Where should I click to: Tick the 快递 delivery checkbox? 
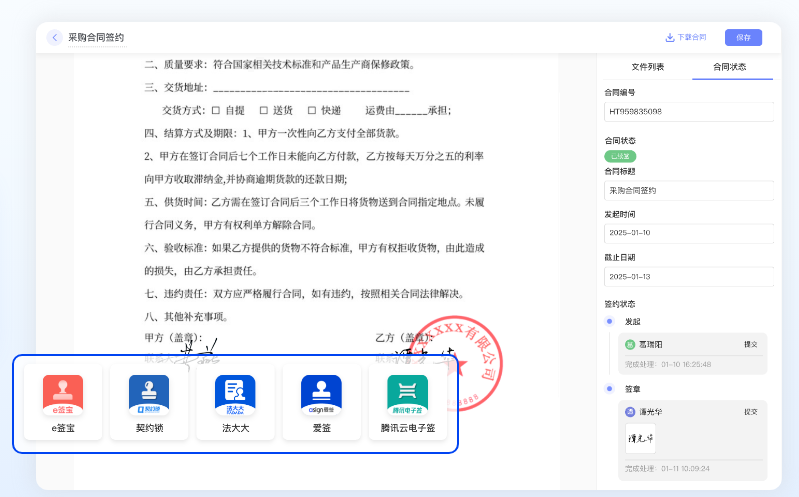point(311,110)
